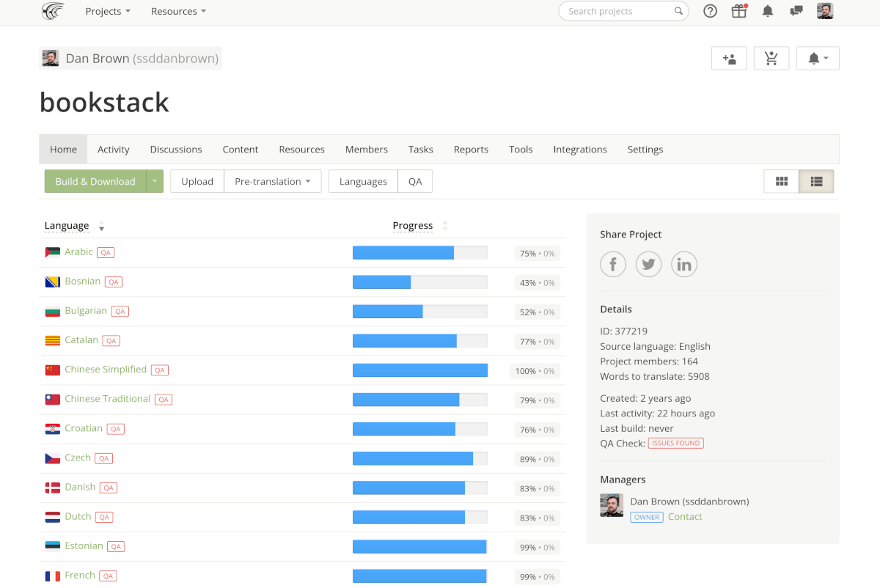Sort by Language column arrows
This screenshot has height=588, width=880.
point(101,226)
